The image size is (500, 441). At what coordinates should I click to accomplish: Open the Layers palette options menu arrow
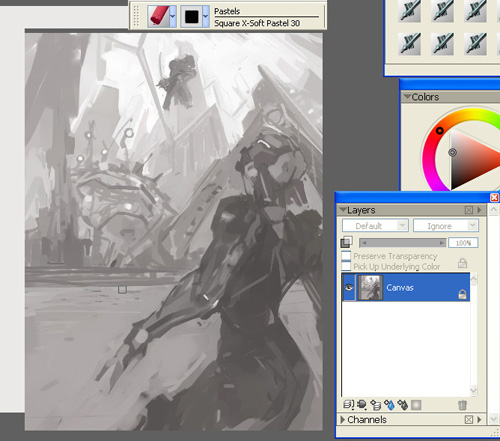[479, 210]
